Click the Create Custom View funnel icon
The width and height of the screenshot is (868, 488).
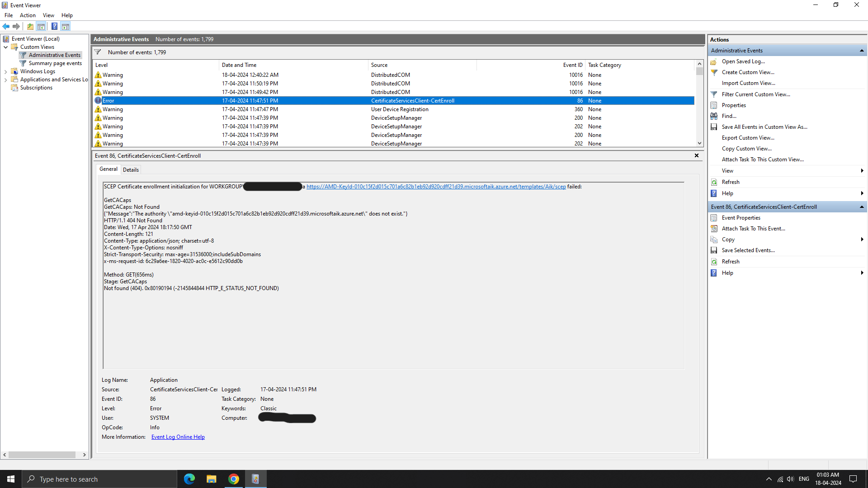pyautogui.click(x=714, y=72)
